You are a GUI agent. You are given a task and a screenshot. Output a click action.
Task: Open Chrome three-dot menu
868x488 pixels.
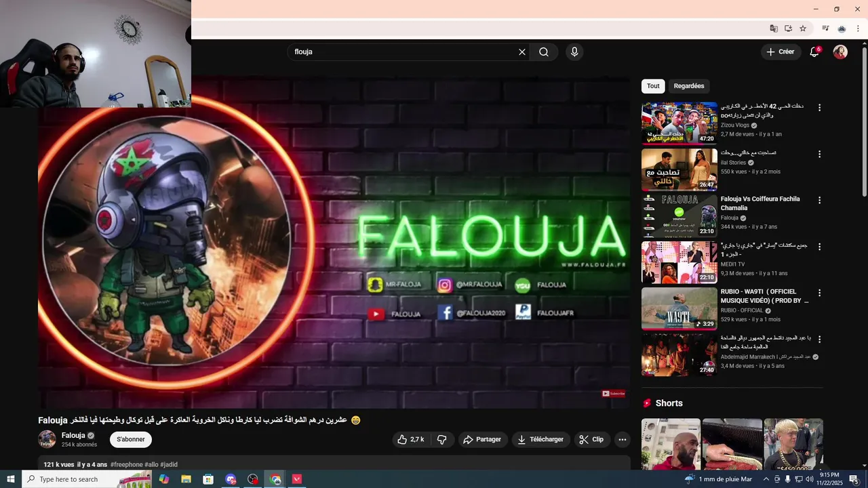[858, 28]
